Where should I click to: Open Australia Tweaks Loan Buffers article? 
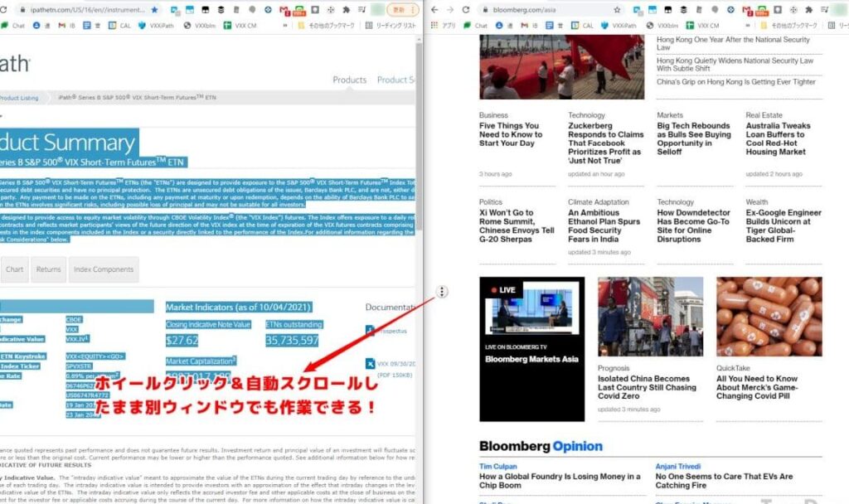(x=778, y=138)
